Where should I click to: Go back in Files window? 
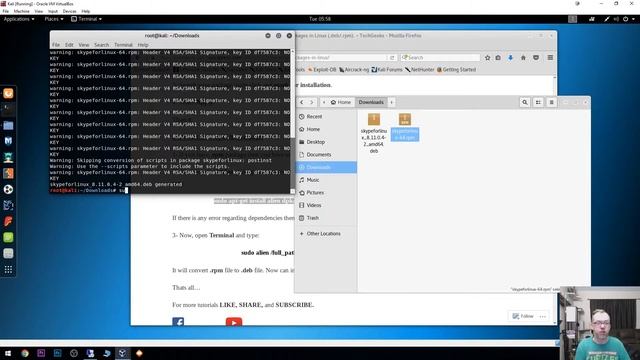pyautogui.click(x=302, y=102)
